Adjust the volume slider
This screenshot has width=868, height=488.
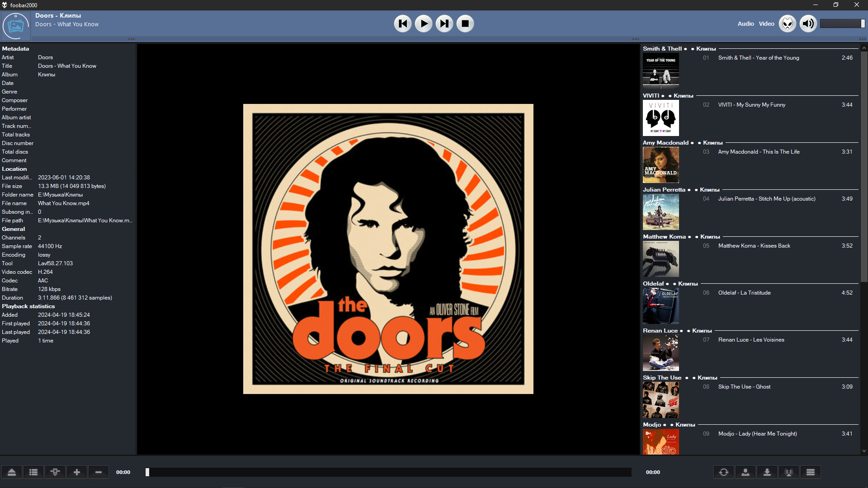pos(842,23)
